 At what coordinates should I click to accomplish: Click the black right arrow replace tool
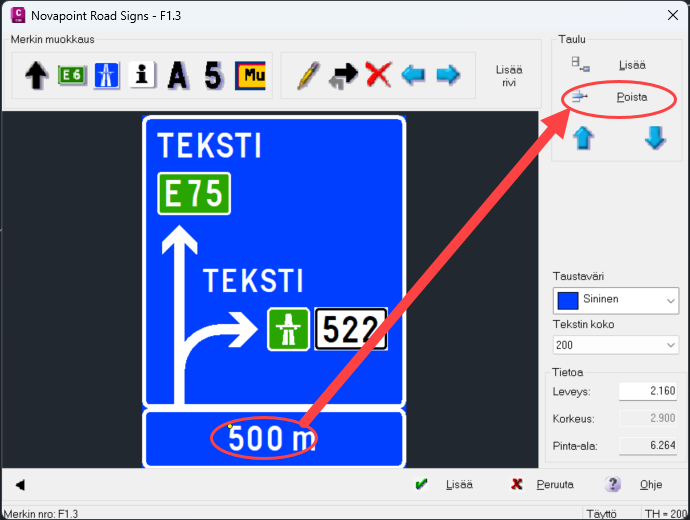tap(343, 75)
